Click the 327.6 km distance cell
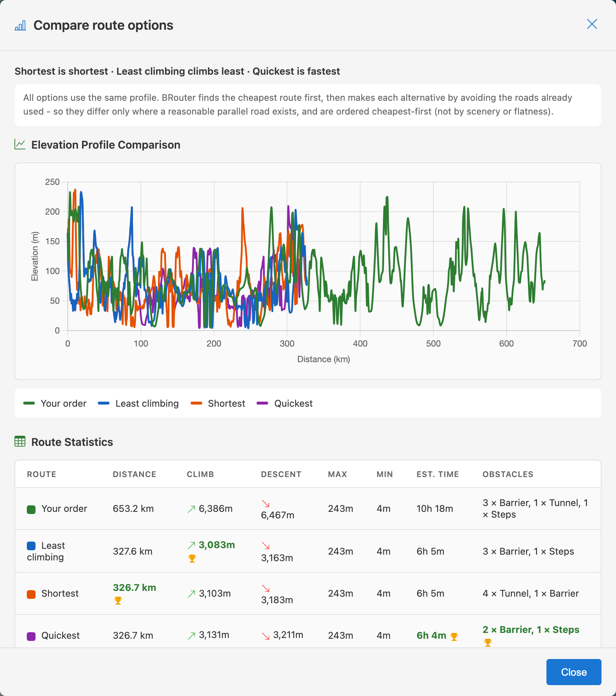 pos(132,551)
